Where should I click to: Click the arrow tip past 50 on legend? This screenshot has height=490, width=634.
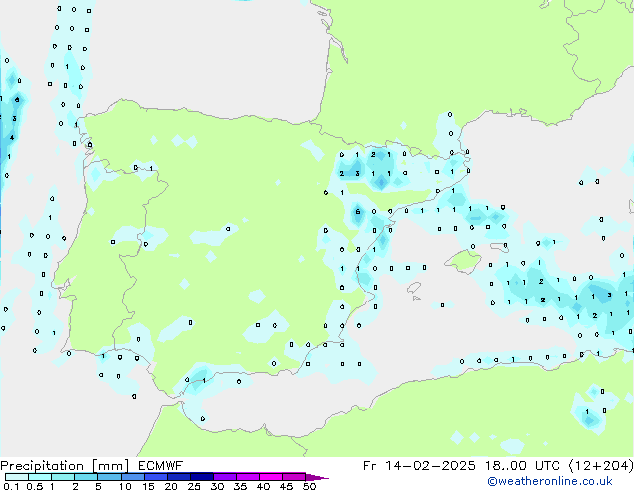(317, 477)
